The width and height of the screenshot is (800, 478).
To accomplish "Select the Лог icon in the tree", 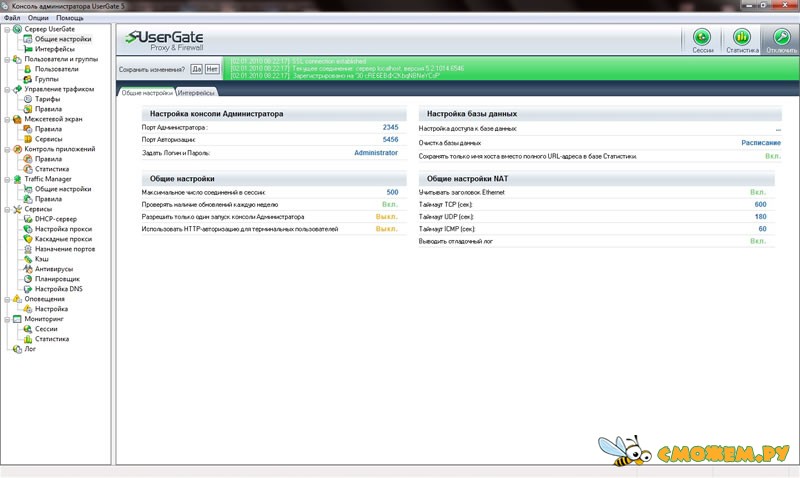I will 17,349.
